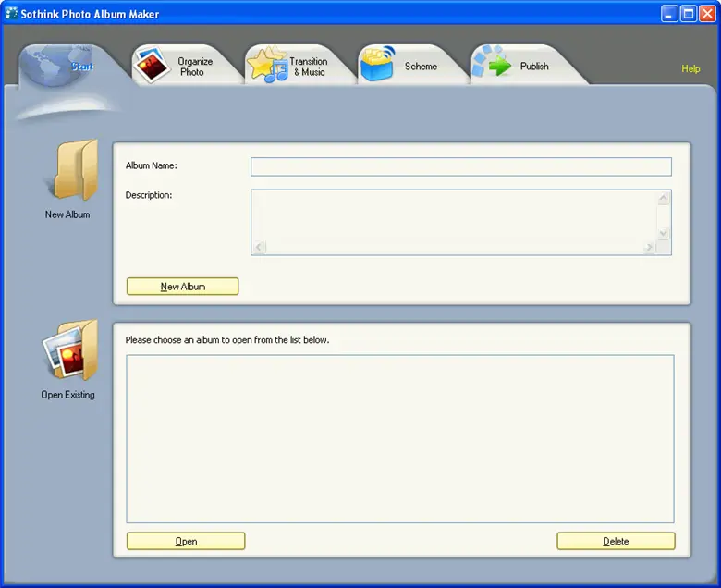Focus the Album Name text field
Image resolution: width=721 pixels, height=588 pixels.
pyautogui.click(x=460, y=166)
